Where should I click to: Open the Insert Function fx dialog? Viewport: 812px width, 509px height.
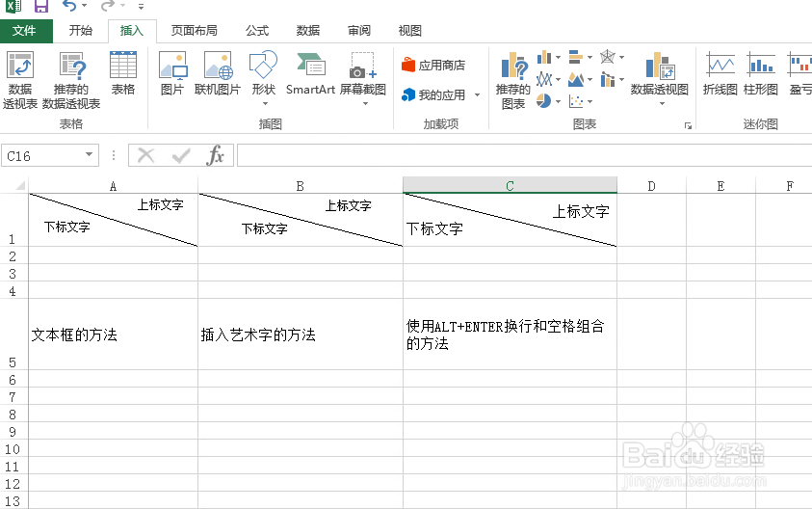pos(215,155)
